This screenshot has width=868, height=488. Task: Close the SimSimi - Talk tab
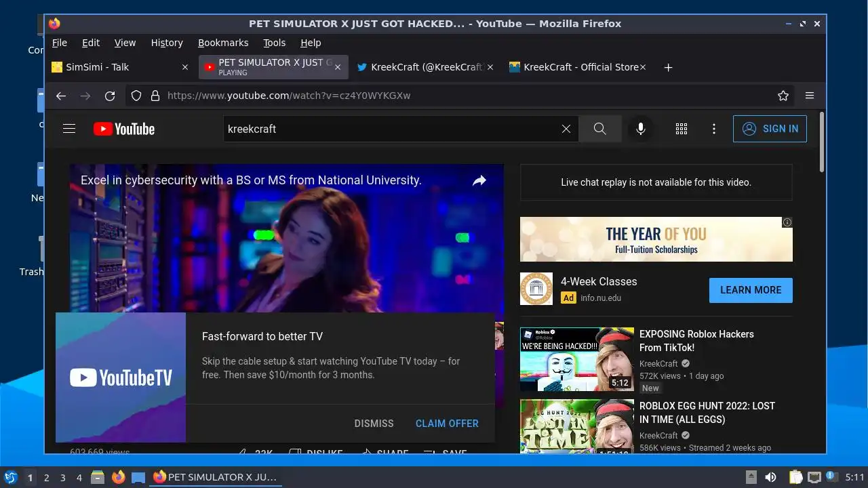click(185, 67)
